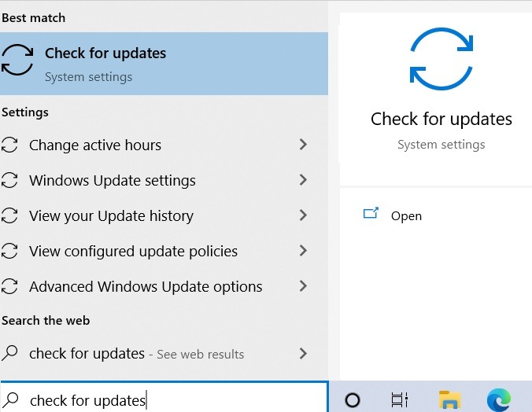Open the check for updates web result
This screenshot has width=532, height=412.
pyautogui.click(x=164, y=354)
